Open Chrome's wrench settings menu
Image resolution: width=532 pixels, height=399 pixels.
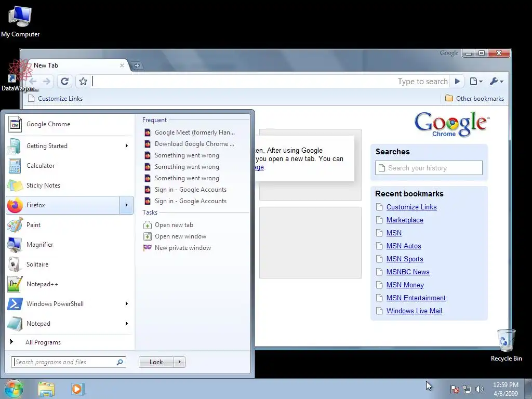point(496,82)
